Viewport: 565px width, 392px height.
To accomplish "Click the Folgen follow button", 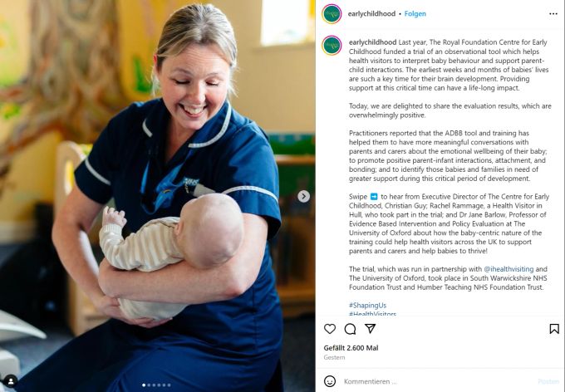I will tap(415, 13).
